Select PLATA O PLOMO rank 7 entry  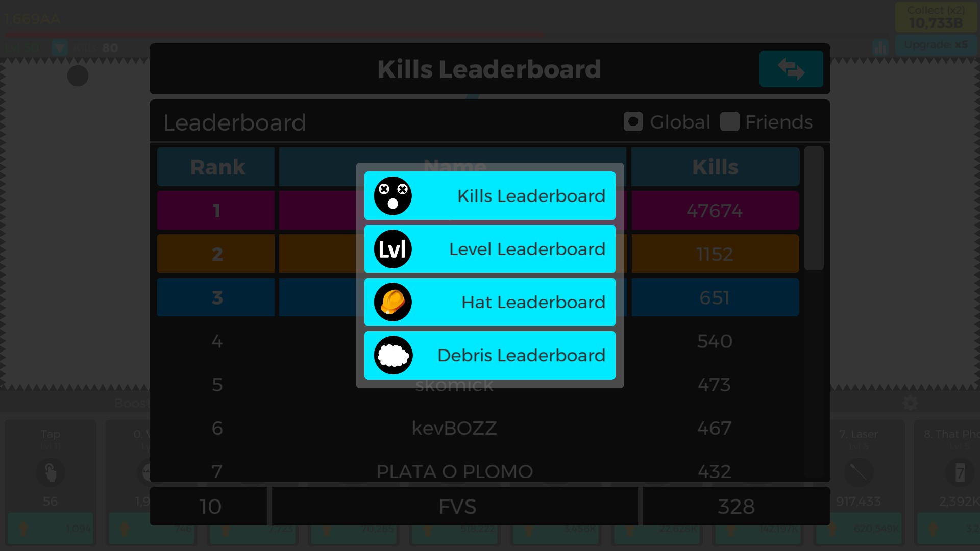click(x=454, y=471)
